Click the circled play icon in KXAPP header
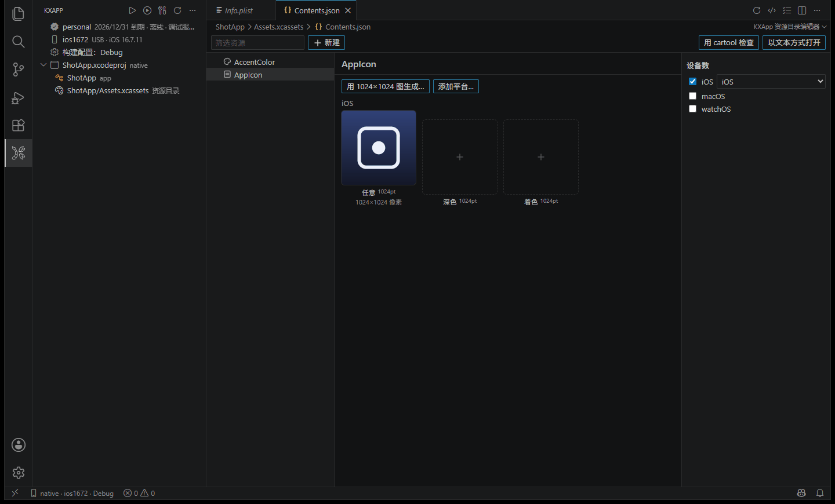The width and height of the screenshot is (835, 504). [x=147, y=10]
